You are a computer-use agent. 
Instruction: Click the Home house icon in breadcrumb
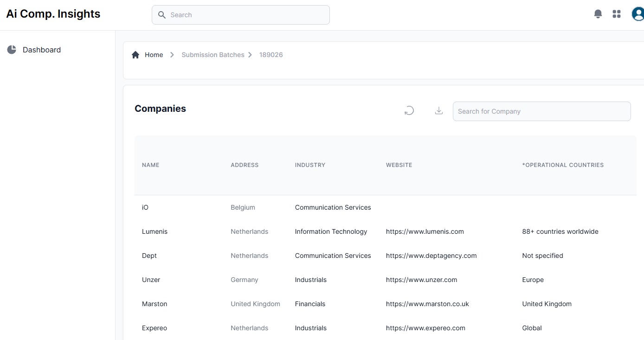point(135,55)
